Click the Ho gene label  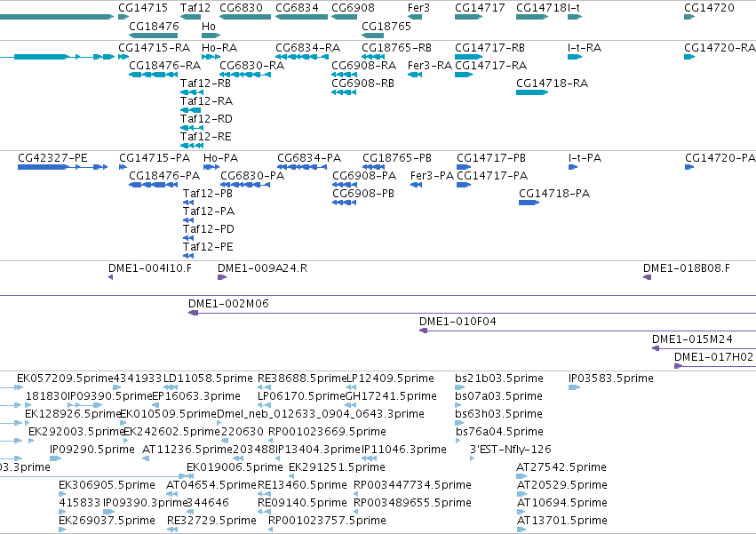point(208,27)
